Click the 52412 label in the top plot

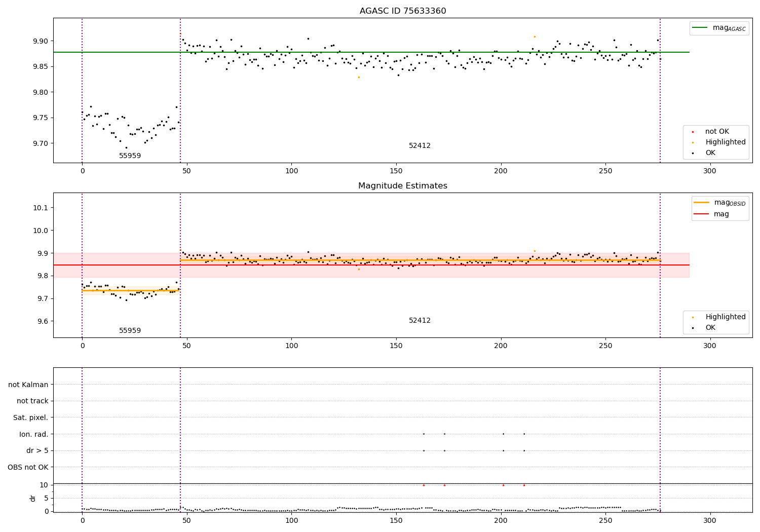click(420, 146)
